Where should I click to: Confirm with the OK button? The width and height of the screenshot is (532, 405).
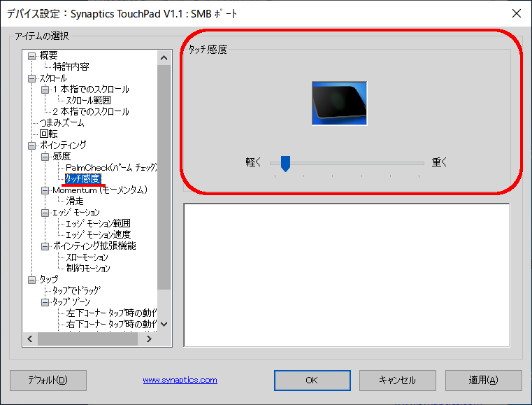(312, 381)
